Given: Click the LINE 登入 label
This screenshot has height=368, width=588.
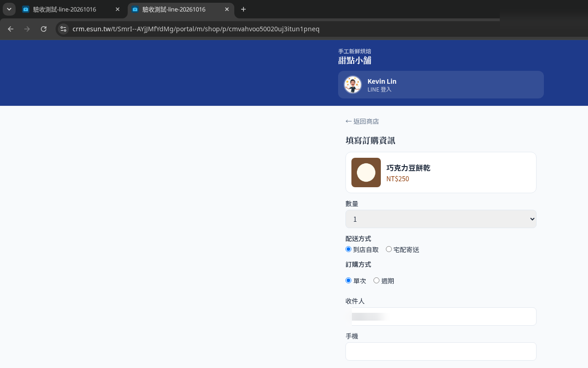Looking at the screenshot, I should tap(379, 90).
